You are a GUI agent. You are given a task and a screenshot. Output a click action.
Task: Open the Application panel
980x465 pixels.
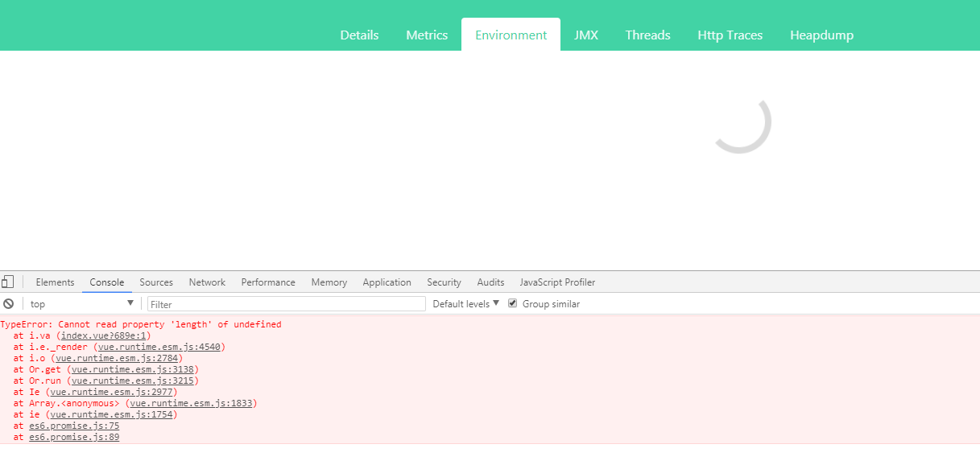(387, 282)
